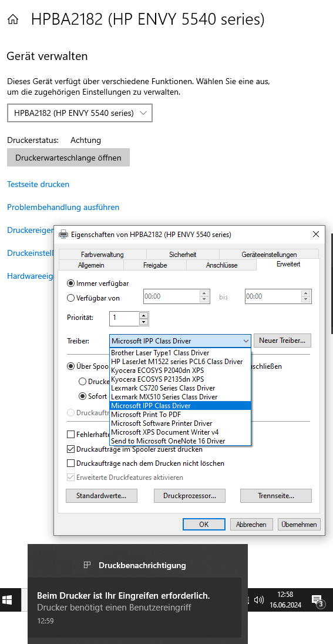Toggle 'Fehlerhafte' Druckaufträge checkbox
The image size is (333, 644).
70,434
